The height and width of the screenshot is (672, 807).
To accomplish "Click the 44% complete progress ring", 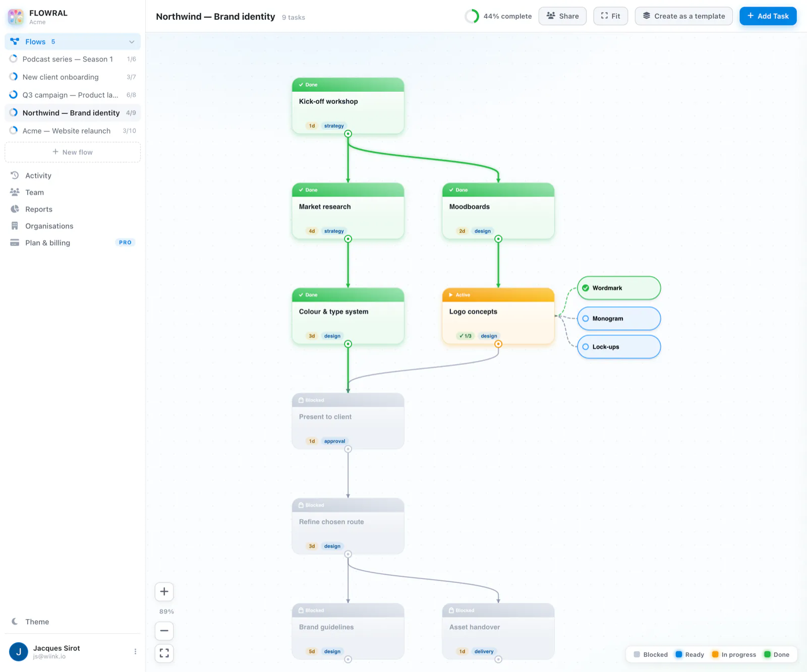I will (472, 16).
